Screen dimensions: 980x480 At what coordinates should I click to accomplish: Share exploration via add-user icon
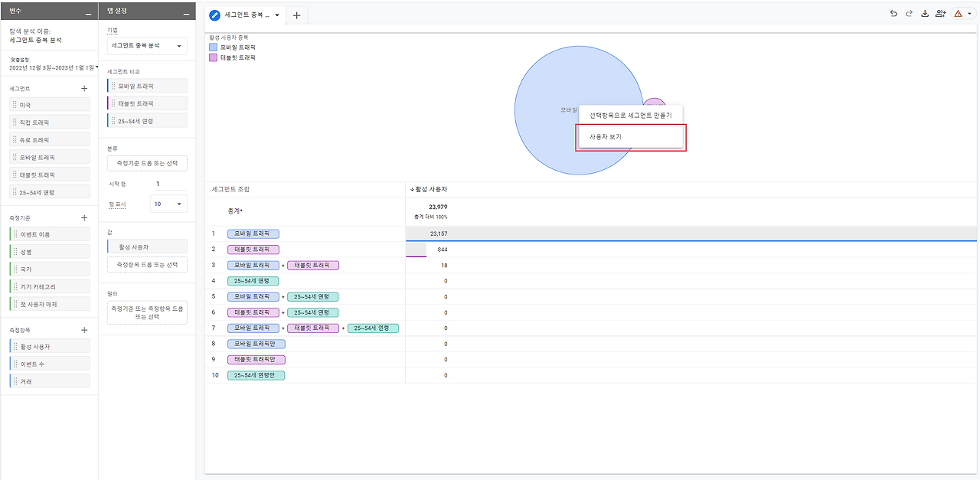(941, 14)
